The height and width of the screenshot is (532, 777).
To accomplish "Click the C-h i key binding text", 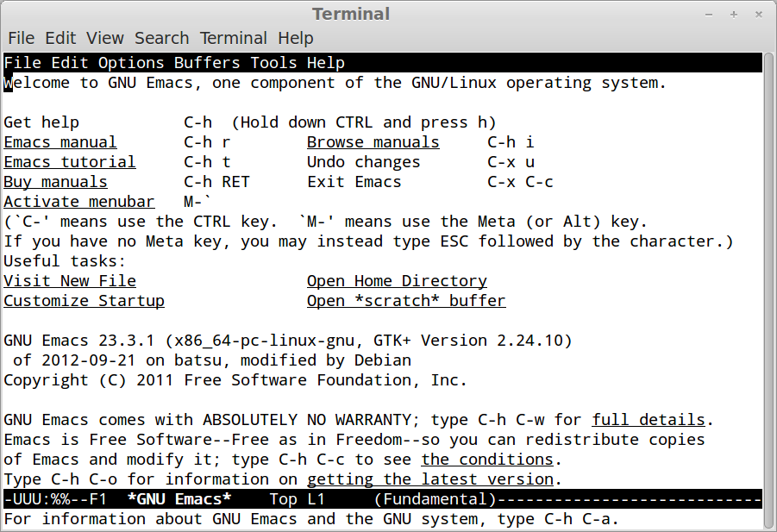I will (511, 142).
